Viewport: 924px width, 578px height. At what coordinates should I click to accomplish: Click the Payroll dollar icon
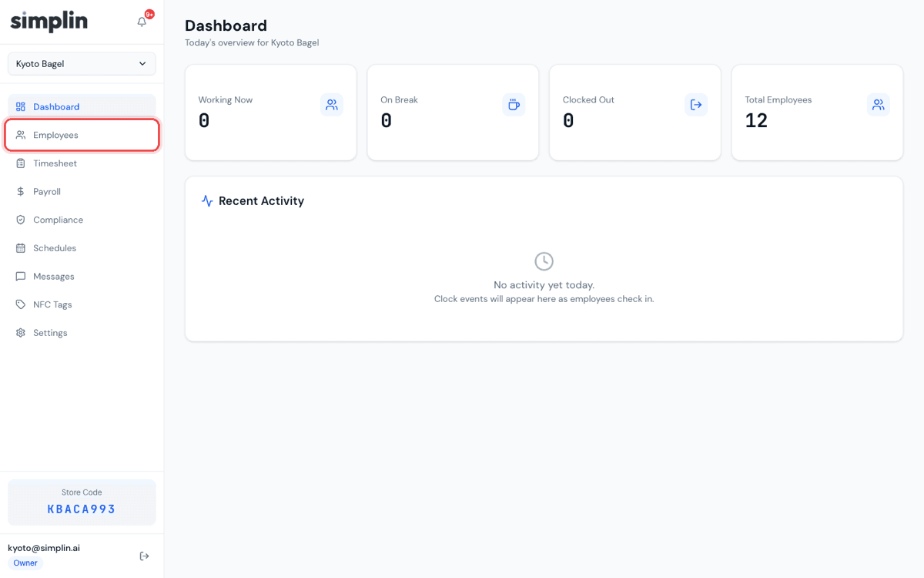click(x=21, y=192)
